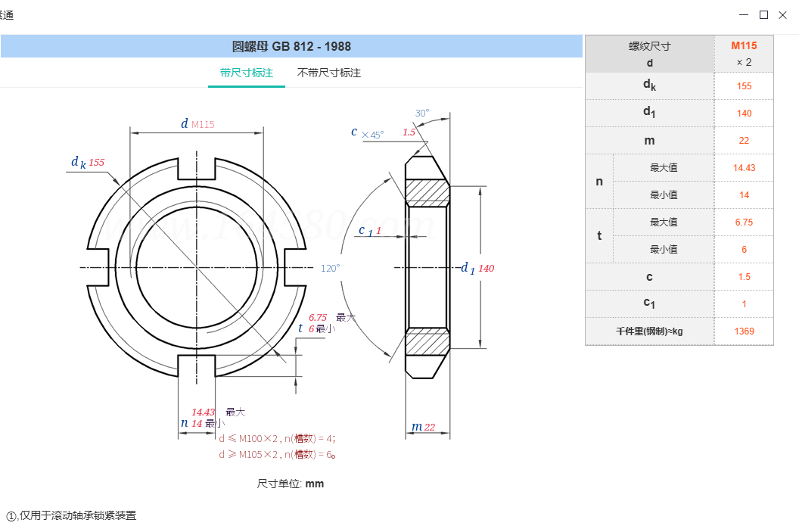Click the side section view drawing

tap(427, 267)
